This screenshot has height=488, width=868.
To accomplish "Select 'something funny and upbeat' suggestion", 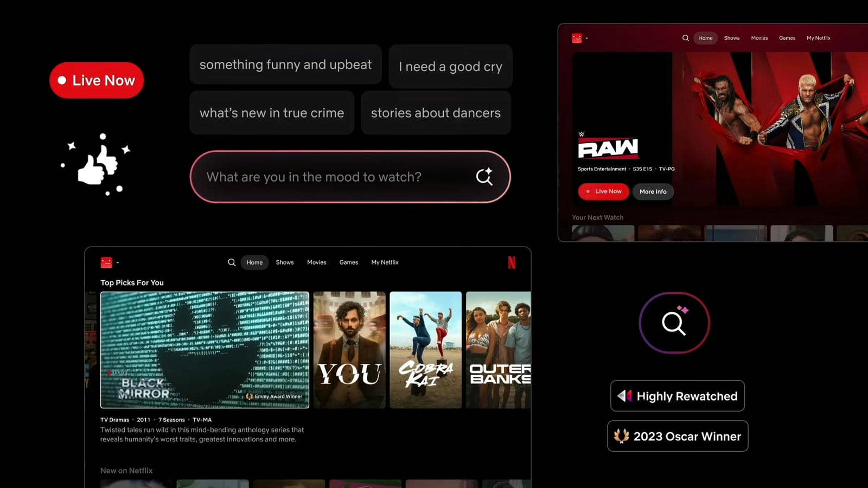I will [x=285, y=65].
